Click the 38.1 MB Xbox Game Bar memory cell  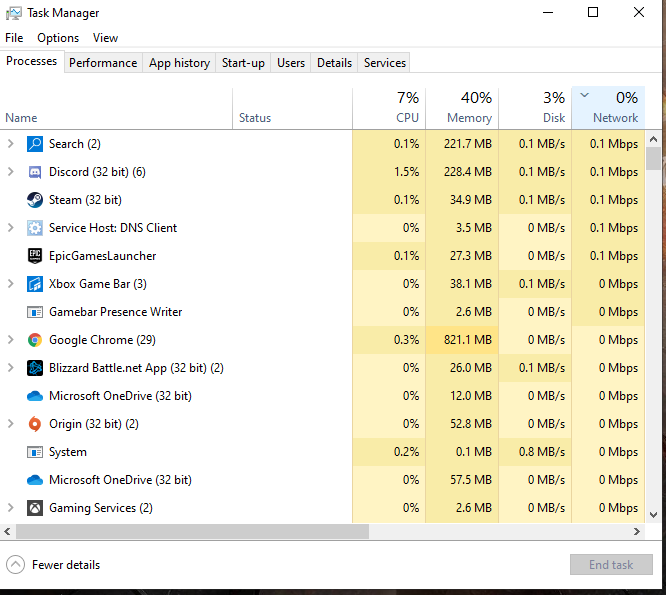point(462,284)
